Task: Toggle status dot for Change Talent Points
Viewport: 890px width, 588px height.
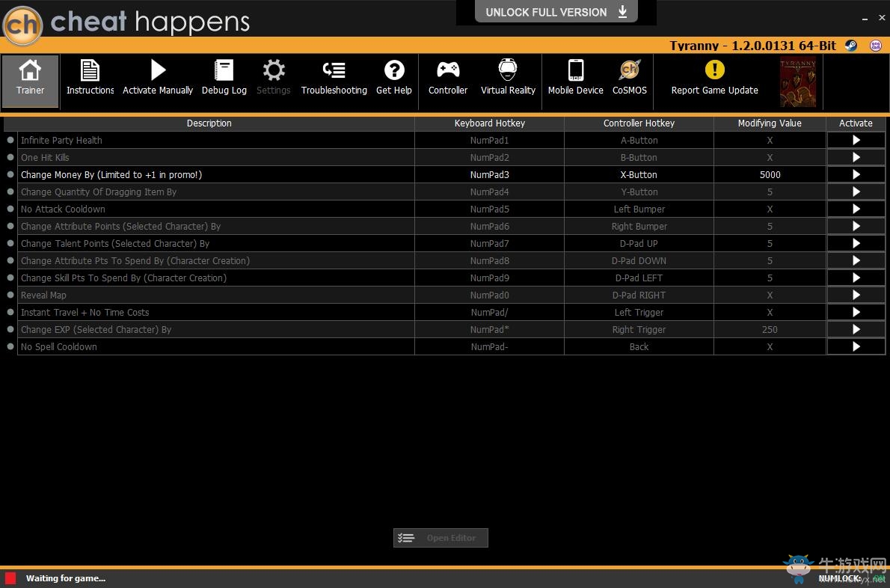Action: coord(10,243)
